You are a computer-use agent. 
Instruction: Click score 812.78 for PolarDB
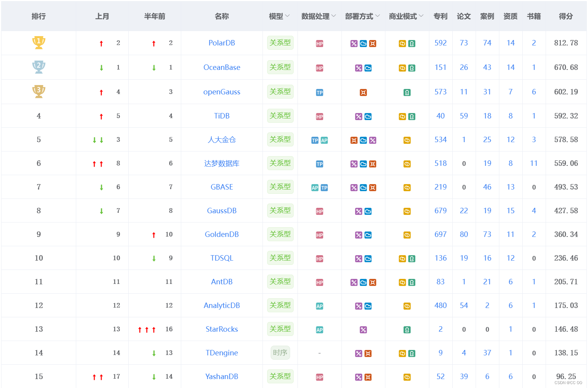click(x=566, y=43)
